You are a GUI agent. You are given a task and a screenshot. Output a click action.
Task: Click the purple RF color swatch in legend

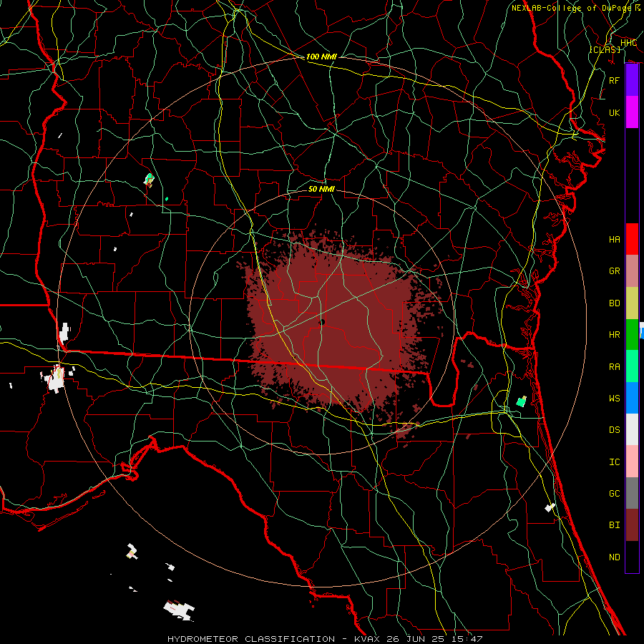click(632, 80)
